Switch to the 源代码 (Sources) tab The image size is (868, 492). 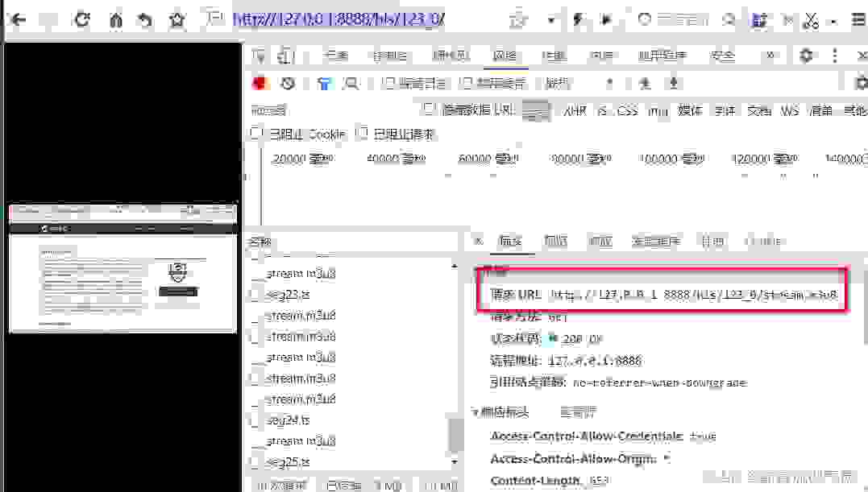click(451, 56)
